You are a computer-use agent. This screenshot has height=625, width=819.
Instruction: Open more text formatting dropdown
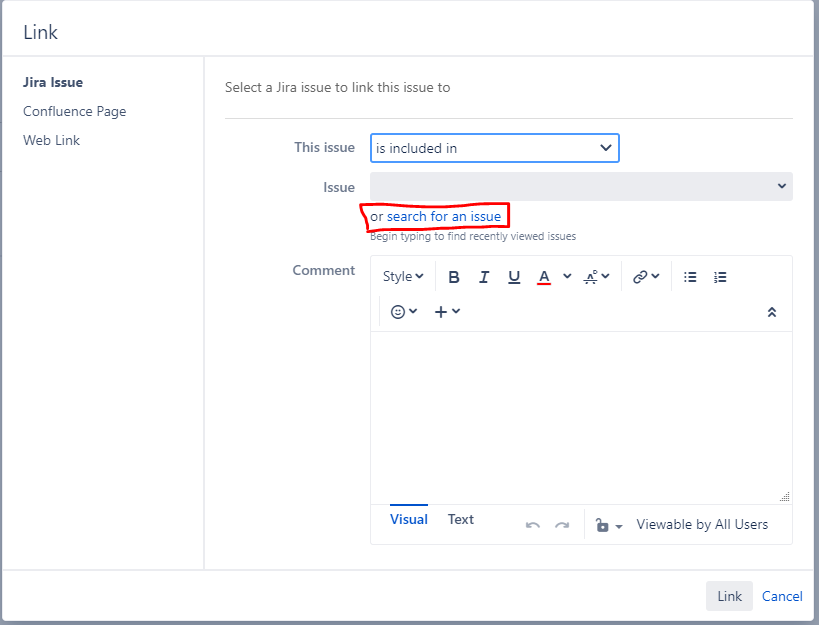click(x=596, y=277)
